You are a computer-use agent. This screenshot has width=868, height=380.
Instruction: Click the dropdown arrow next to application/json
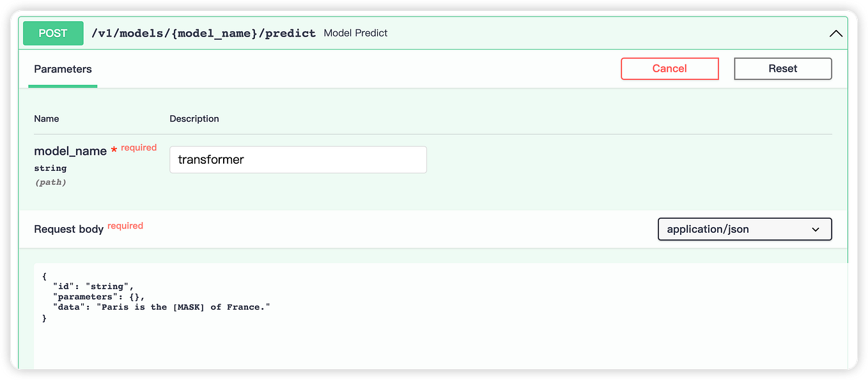(816, 229)
